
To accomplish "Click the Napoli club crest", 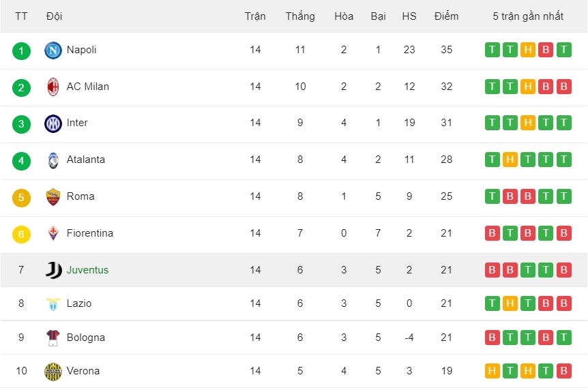I will click(x=53, y=50).
